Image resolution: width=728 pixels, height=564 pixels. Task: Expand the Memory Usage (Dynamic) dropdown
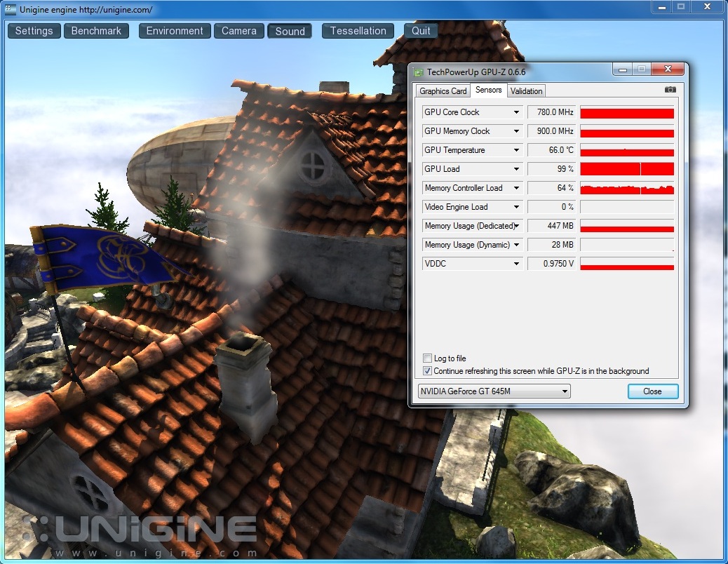pyautogui.click(x=516, y=245)
